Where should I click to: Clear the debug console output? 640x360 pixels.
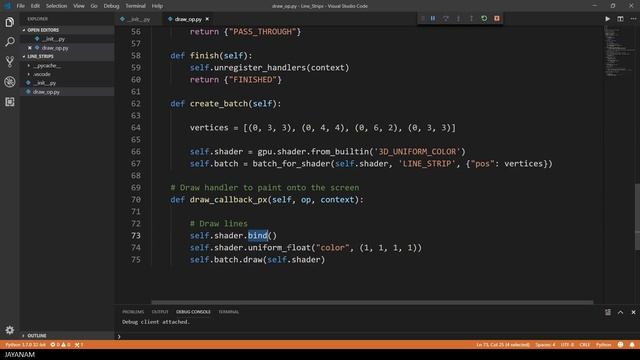coord(608,312)
